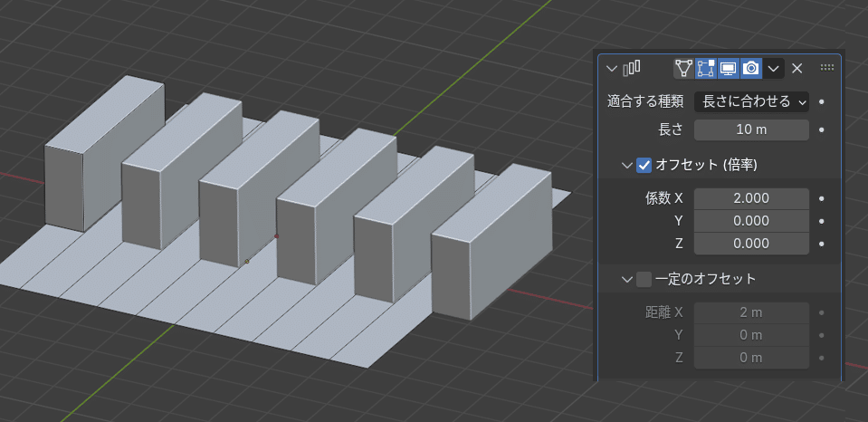Animate the 適合する種類 property dot
Viewport: 868px width, 422px height.
[822, 102]
